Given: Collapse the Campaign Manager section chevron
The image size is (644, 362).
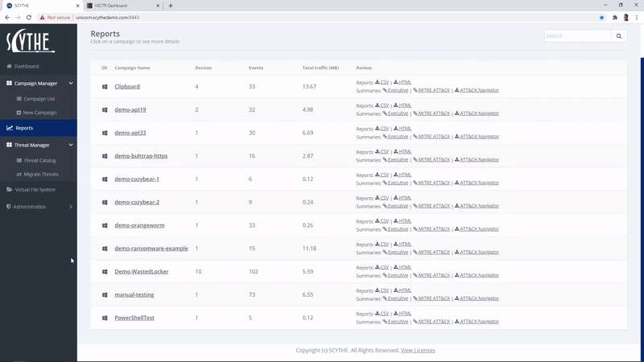Looking at the screenshot, I should [71, 84].
